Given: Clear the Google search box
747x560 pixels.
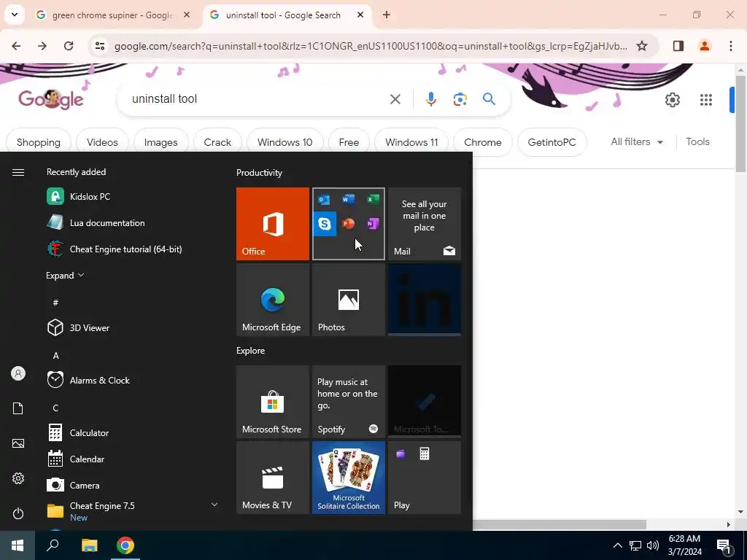Looking at the screenshot, I should (x=395, y=99).
